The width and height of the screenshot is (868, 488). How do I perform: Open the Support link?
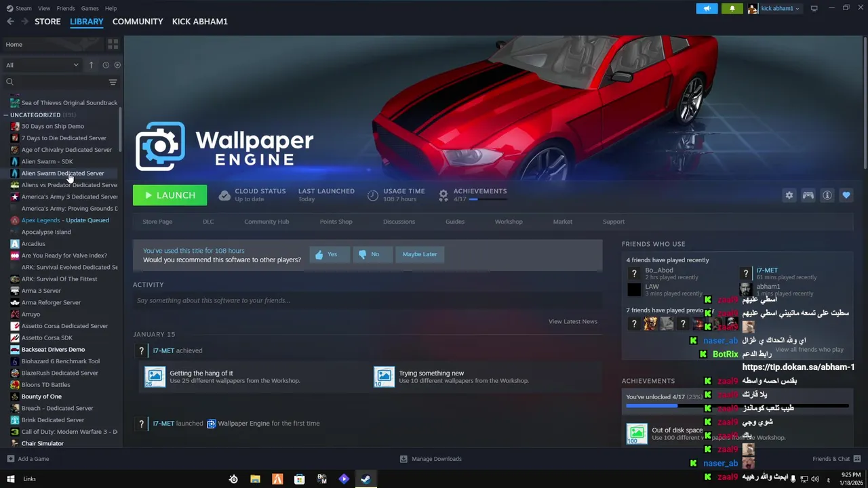[614, 222]
